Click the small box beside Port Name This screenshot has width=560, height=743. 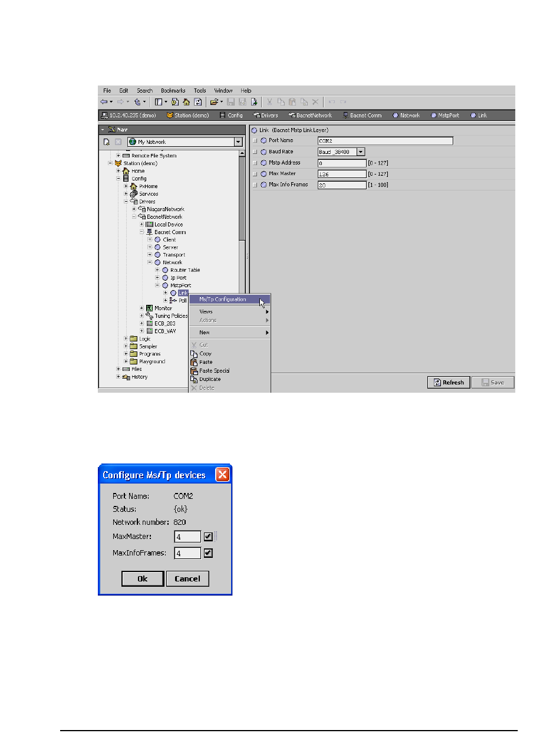pyautogui.click(x=255, y=141)
